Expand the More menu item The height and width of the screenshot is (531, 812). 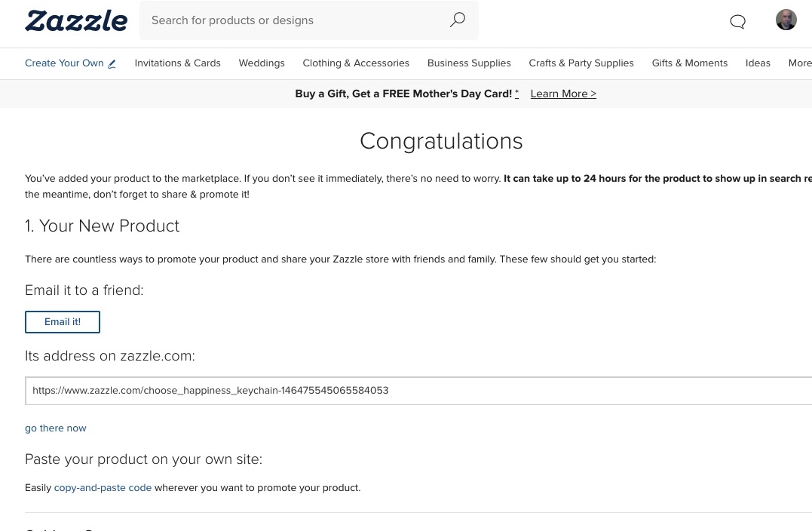pos(800,63)
